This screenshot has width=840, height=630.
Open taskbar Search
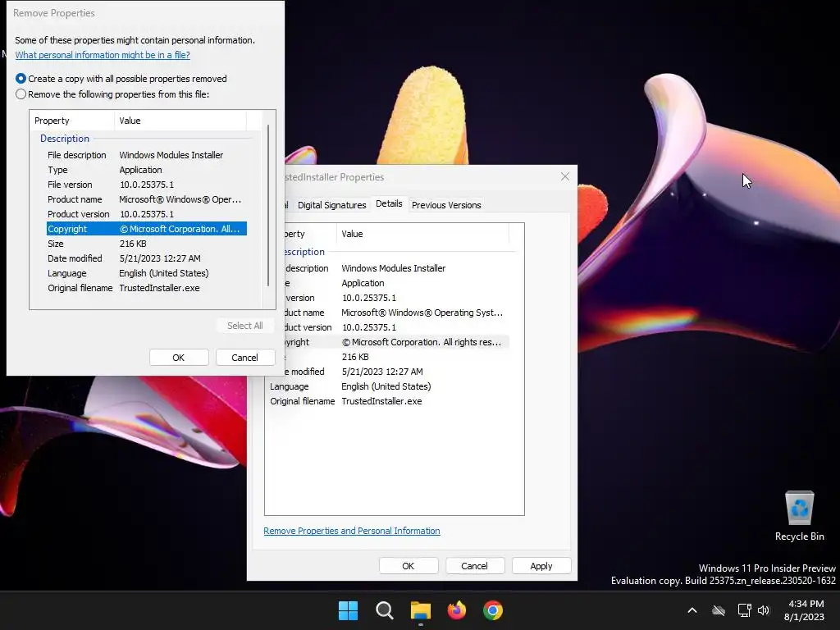click(x=384, y=610)
